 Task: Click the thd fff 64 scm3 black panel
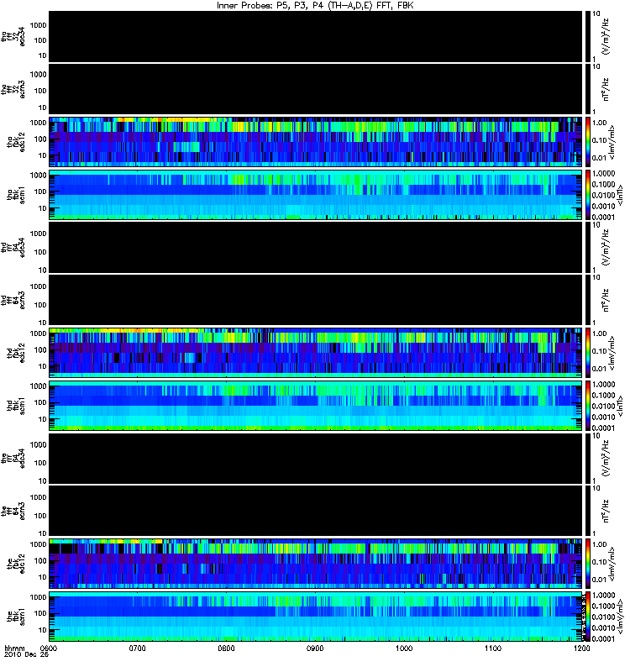pyautogui.click(x=316, y=300)
